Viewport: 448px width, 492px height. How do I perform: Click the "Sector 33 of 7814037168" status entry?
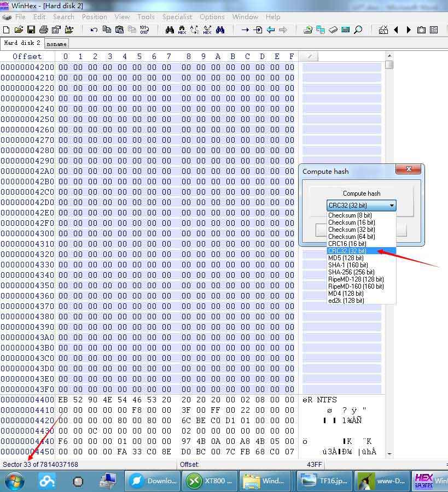[40, 464]
